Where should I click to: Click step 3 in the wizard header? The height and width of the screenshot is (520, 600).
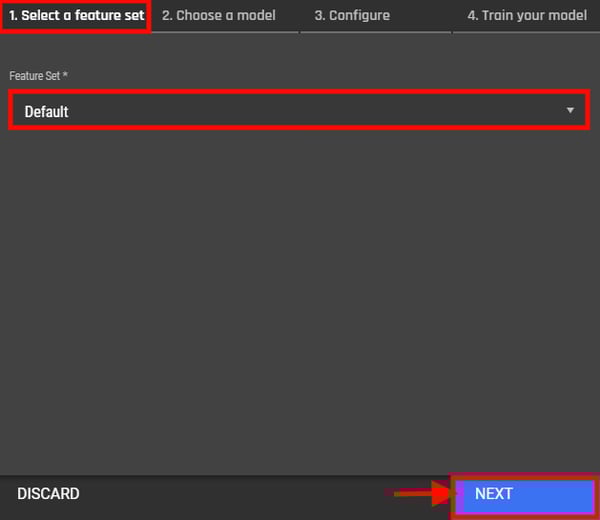tap(352, 16)
